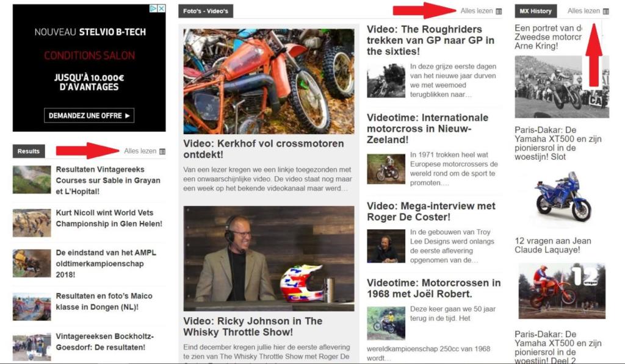This screenshot has height=364, width=625.
Task: Open article Kurt Nicoll wint World Vets Championship
Action: pyautogui.click(x=109, y=218)
